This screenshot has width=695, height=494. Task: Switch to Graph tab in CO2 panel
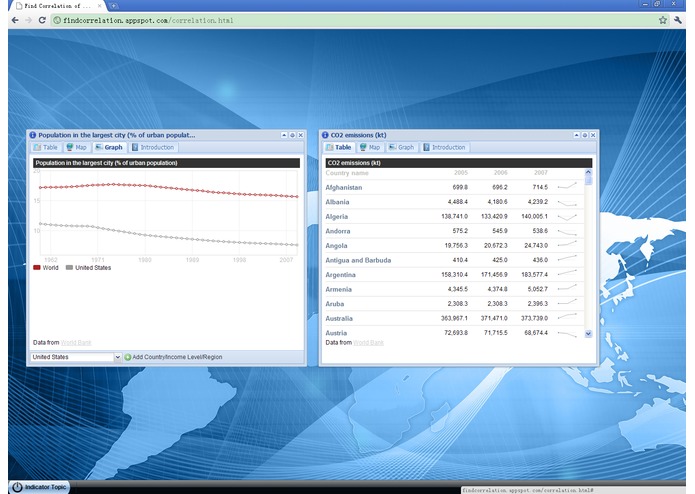click(x=401, y=148)
